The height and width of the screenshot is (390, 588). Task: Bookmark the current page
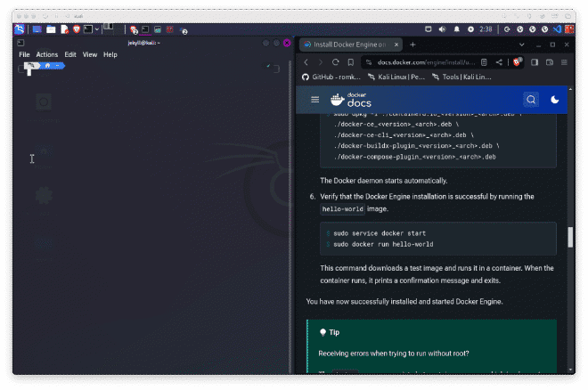click(351, 62)
